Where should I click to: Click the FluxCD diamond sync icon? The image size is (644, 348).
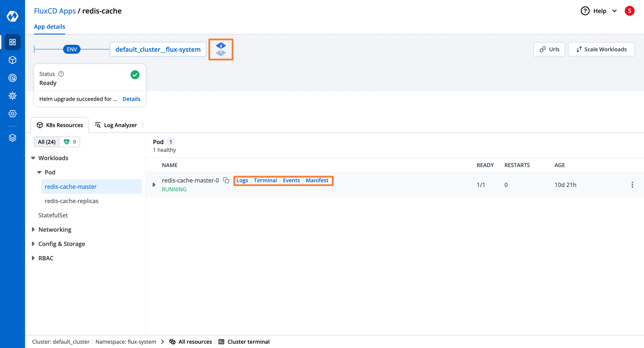point(221,50)
